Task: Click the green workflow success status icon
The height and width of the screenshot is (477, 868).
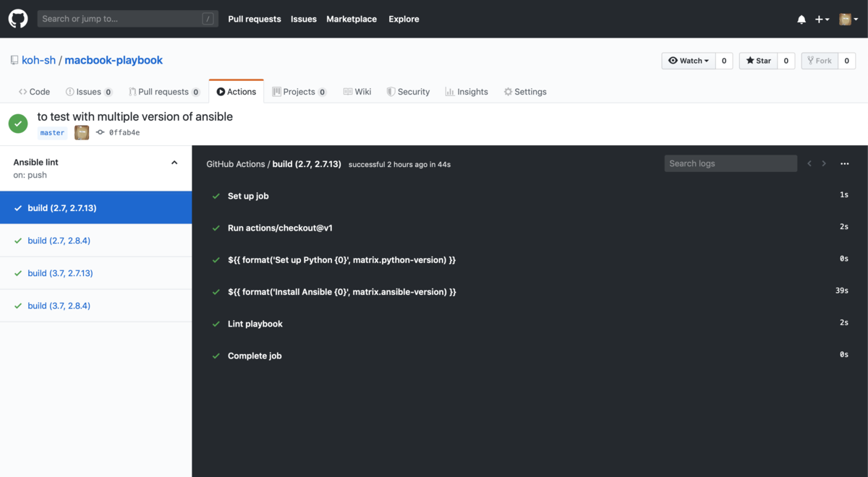Action: pyautogui.click(x=18, y=124)
